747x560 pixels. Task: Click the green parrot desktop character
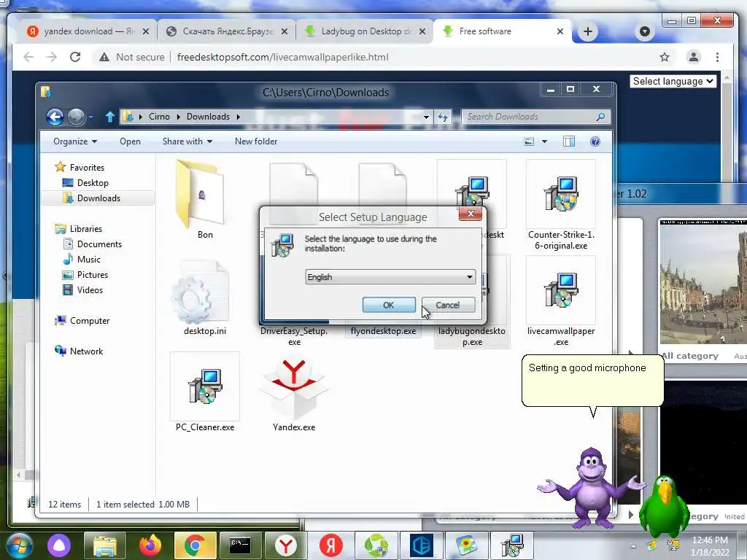click(x=664, y=506)
